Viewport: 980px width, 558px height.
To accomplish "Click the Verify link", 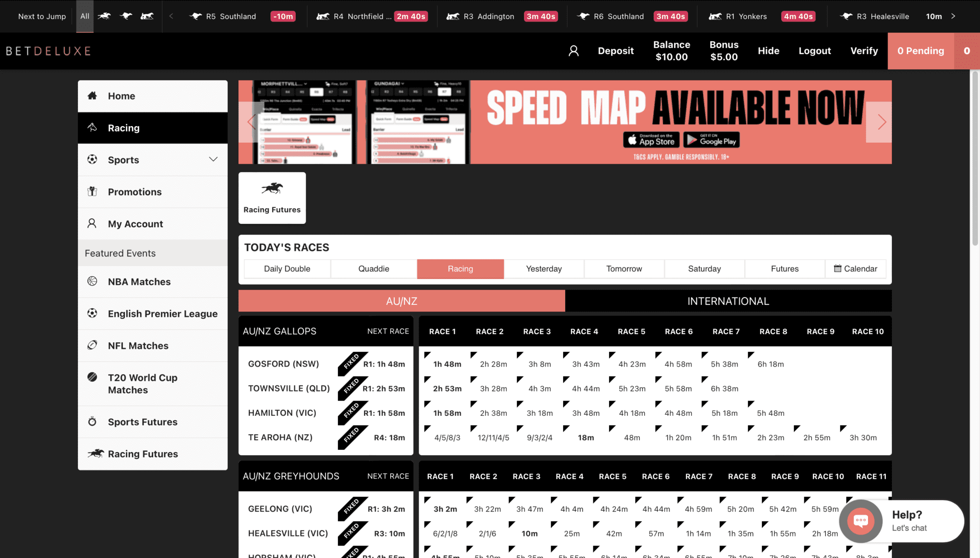I will point(864,51).
